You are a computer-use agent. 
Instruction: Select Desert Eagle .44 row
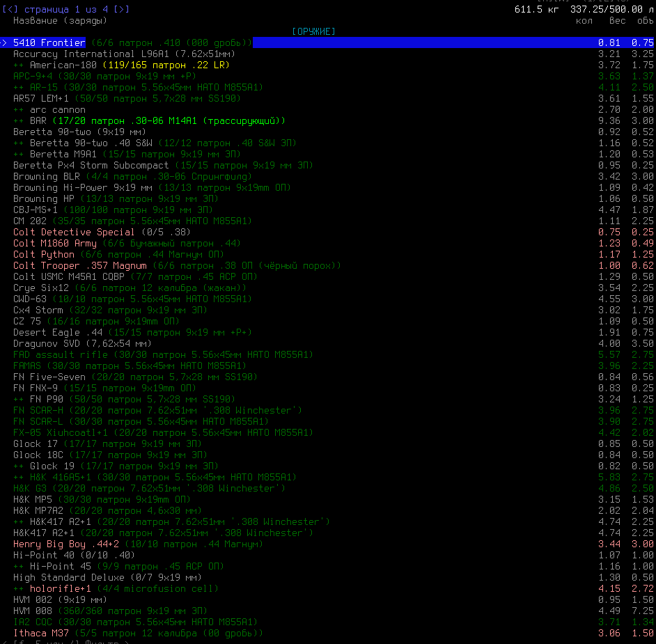click(x=328, y=333)
